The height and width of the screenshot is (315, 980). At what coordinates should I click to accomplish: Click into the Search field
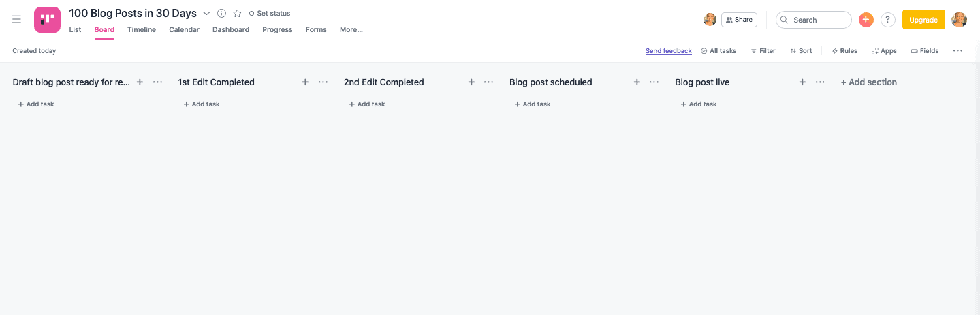(814, 20)
